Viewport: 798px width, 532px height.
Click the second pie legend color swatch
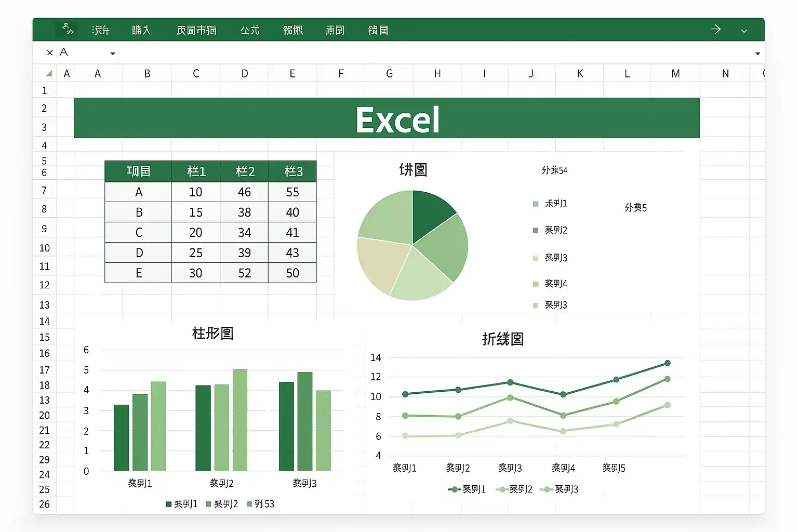[536, 230]
